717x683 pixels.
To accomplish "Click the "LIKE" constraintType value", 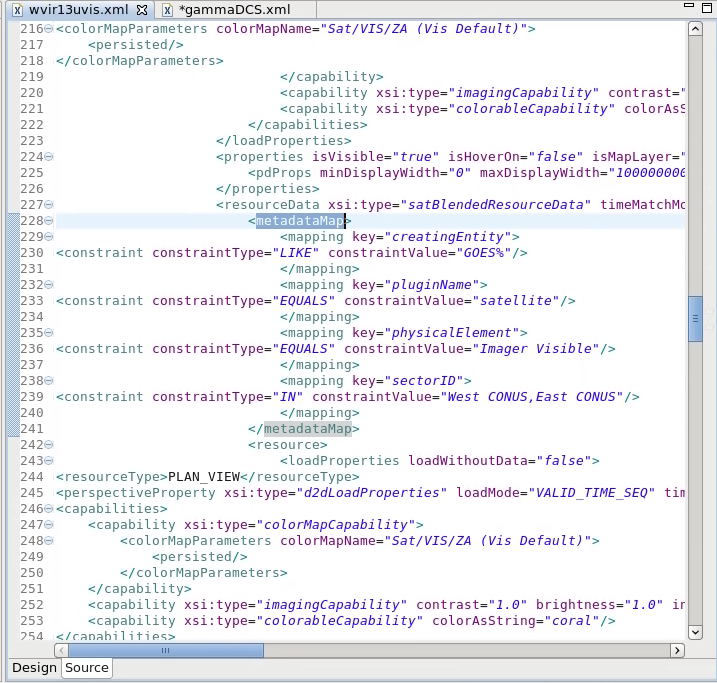I will pos(296,253).
